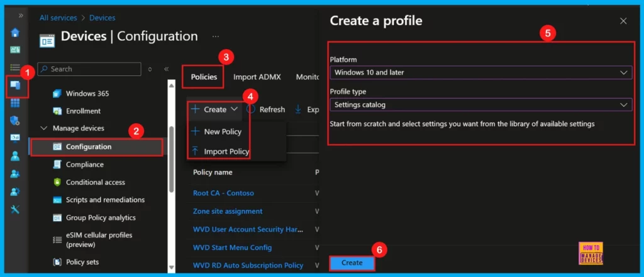Viewport: 644px width, 277px height.
Task: Open Root CA - Contoso policy
Action: (223, 193)
